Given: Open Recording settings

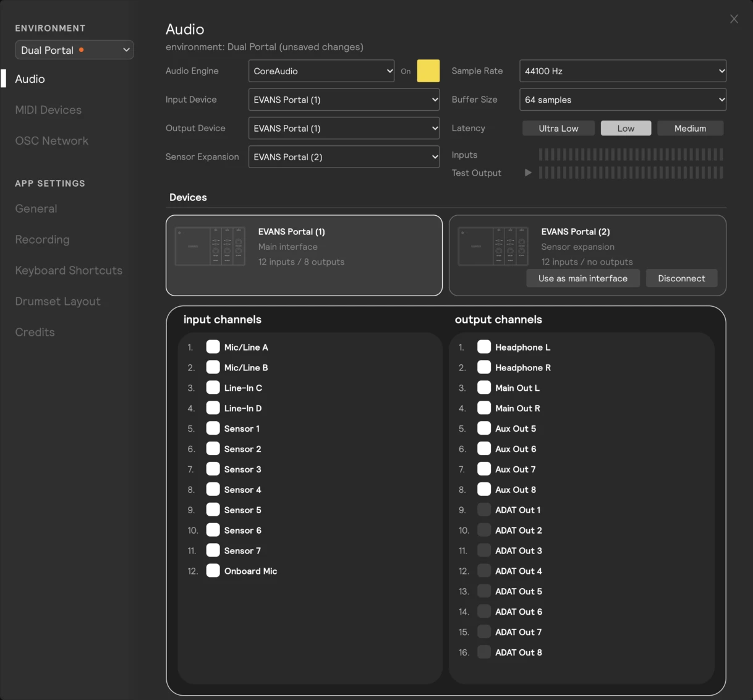Looking at the screenshot, I should pyautogui.click(x=42, y=240).
